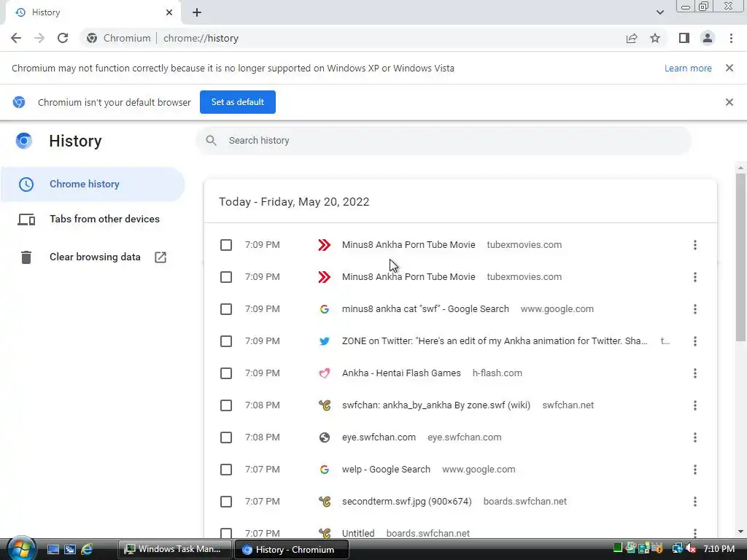Viewport: 747px width, 560px height.
Task: Click the 'Today - Friday, May 20, 2022' heading
Action: point(294,202)
